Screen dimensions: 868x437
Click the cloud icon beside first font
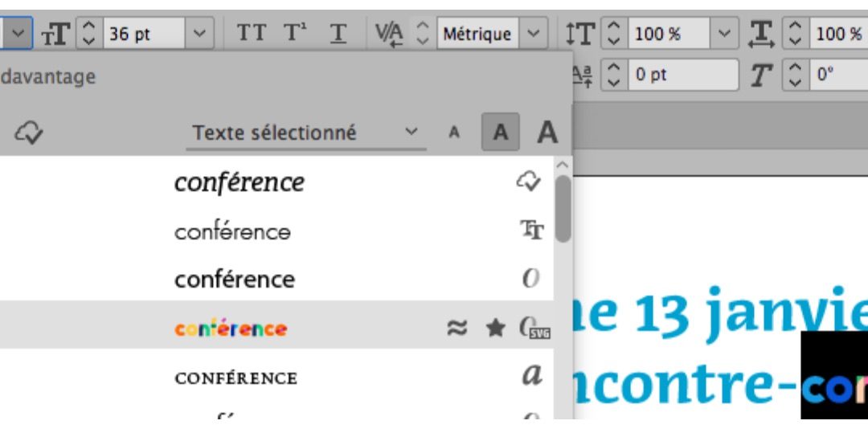point(528,182)
